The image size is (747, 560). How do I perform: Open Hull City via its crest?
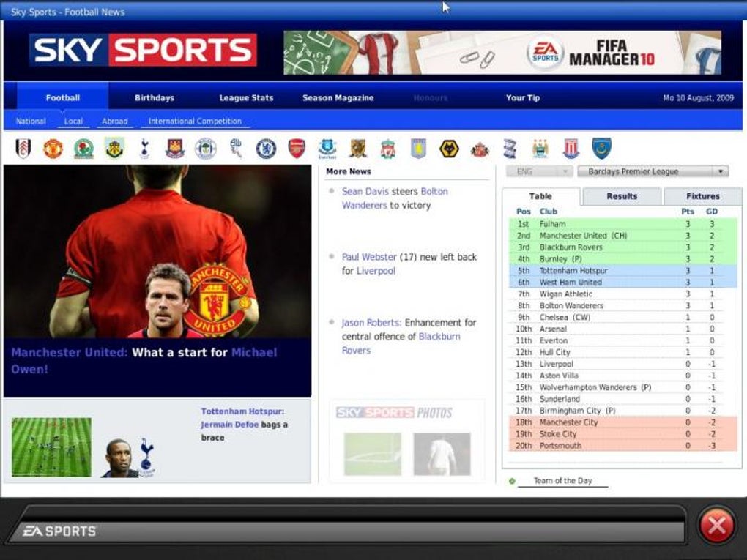(x=358, y=149)
